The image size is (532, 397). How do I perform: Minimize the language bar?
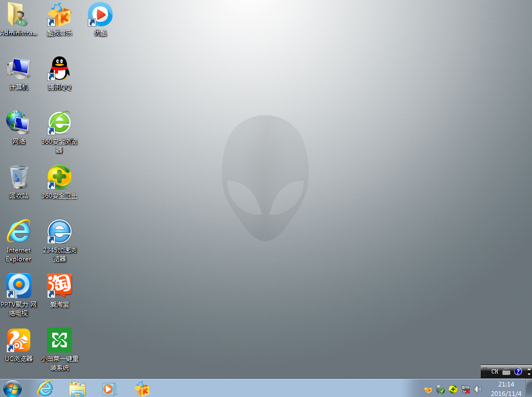pyautogui.click(x=529, y=369)
